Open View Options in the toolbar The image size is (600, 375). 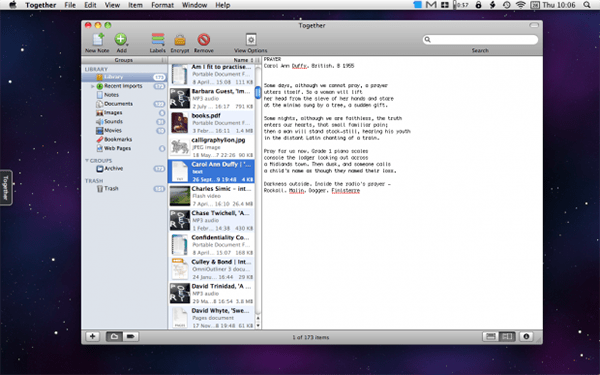coord(251,39)
